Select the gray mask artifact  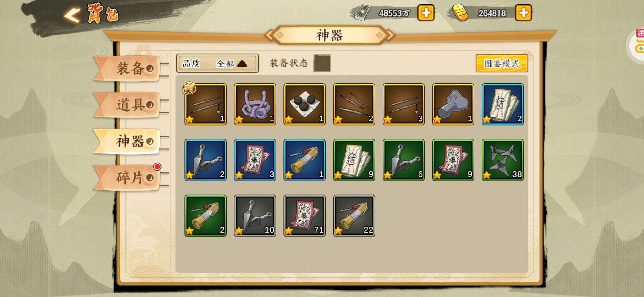(x=453, y=105)
